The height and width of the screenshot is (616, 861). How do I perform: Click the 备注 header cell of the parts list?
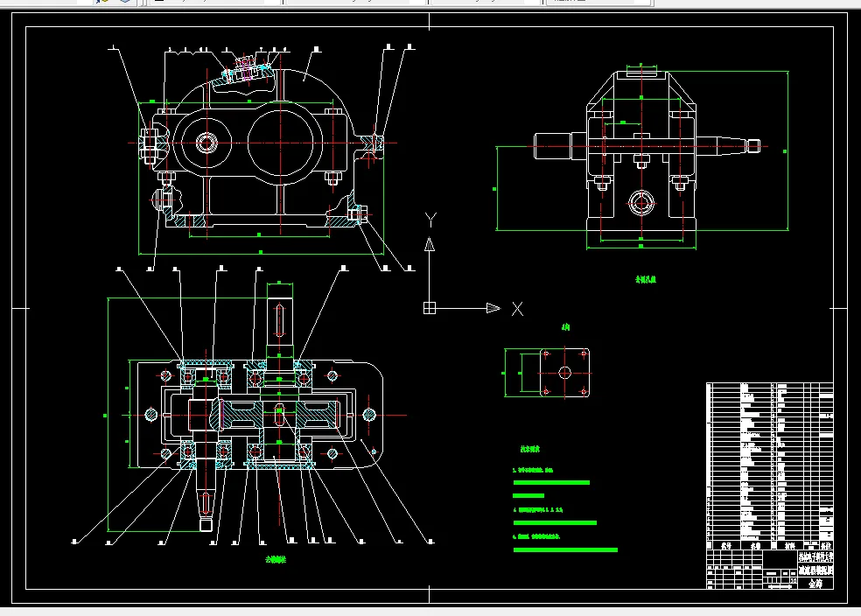tap(826, 546)
